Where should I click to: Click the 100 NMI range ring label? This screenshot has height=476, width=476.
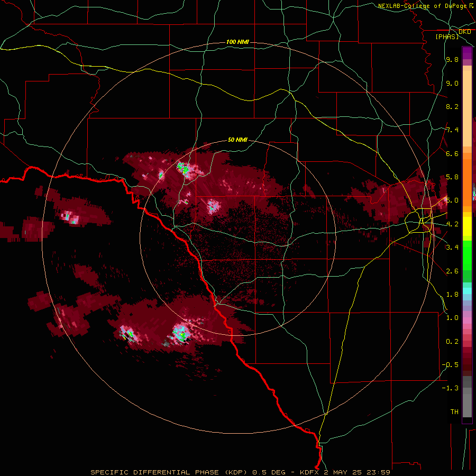tap(237, 42)
